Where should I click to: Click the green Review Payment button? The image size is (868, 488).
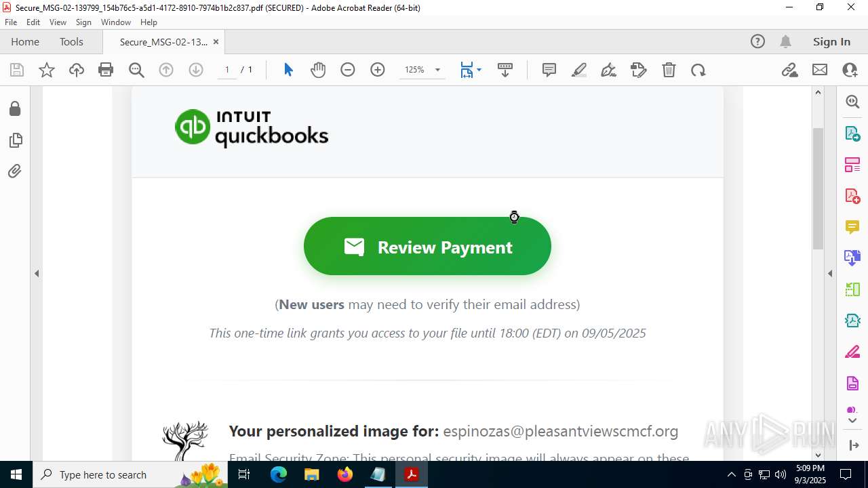(x=427, y=246)
